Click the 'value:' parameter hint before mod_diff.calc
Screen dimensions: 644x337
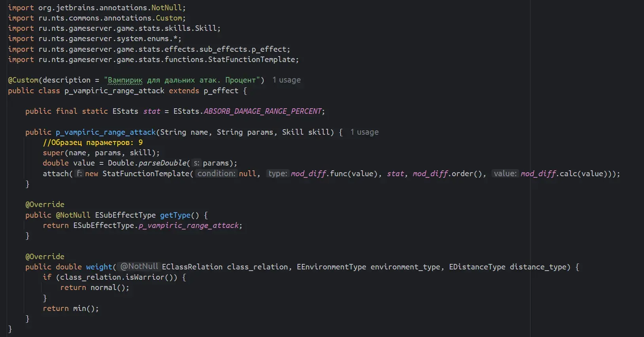tap(505, 173)
